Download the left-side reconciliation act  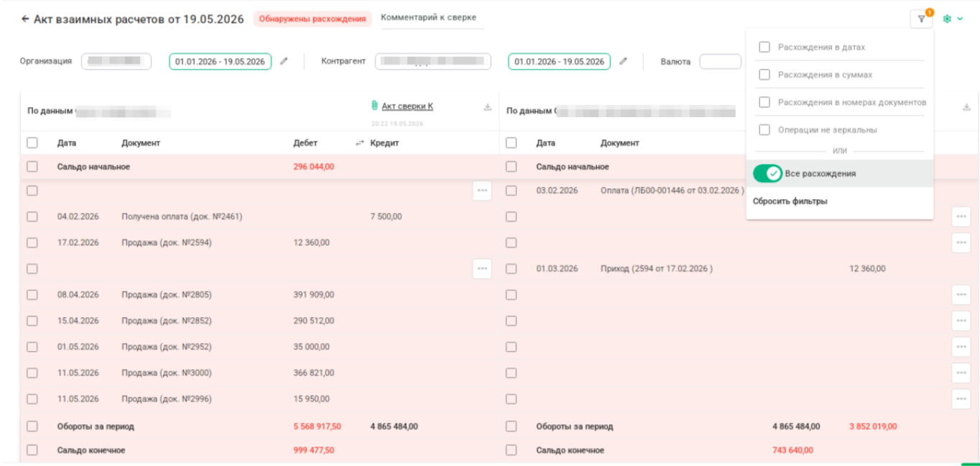[x=487, y=107]
